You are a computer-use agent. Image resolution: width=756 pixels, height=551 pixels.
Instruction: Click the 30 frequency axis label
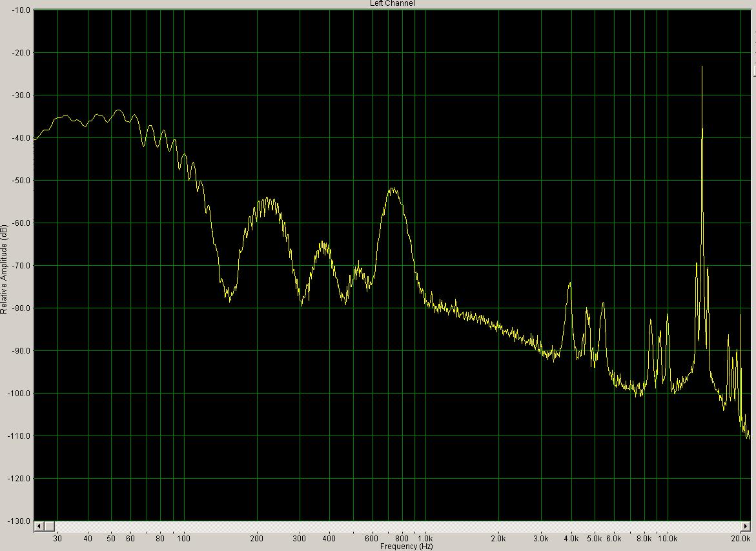(x=57, y=539)
